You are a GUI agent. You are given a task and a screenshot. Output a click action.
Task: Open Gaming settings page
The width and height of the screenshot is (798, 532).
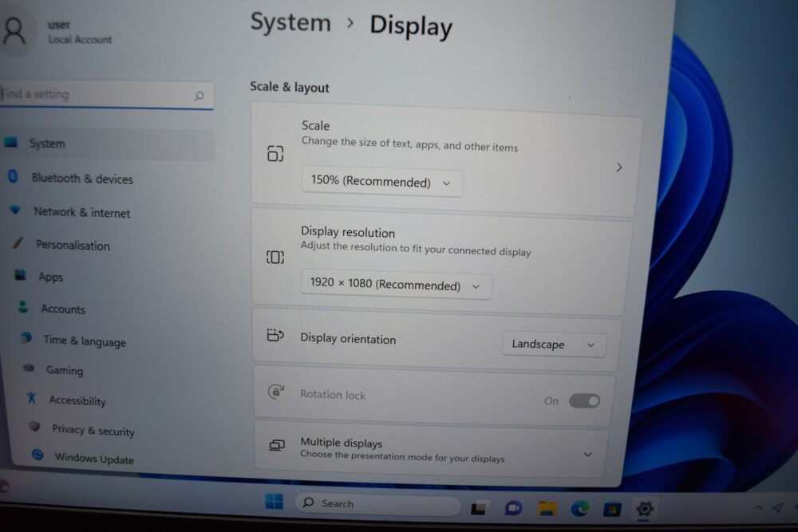65,370
